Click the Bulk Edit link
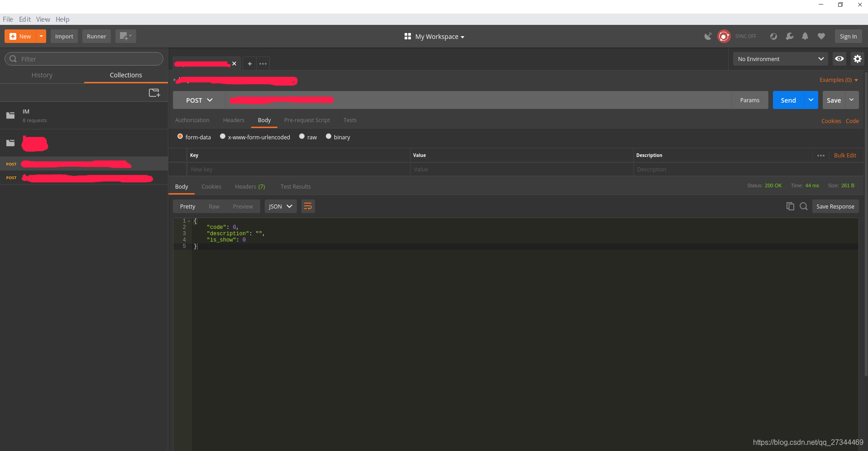The height and width of the screenshot is (451, 868). pyautogui.click(x=844, y=155)
